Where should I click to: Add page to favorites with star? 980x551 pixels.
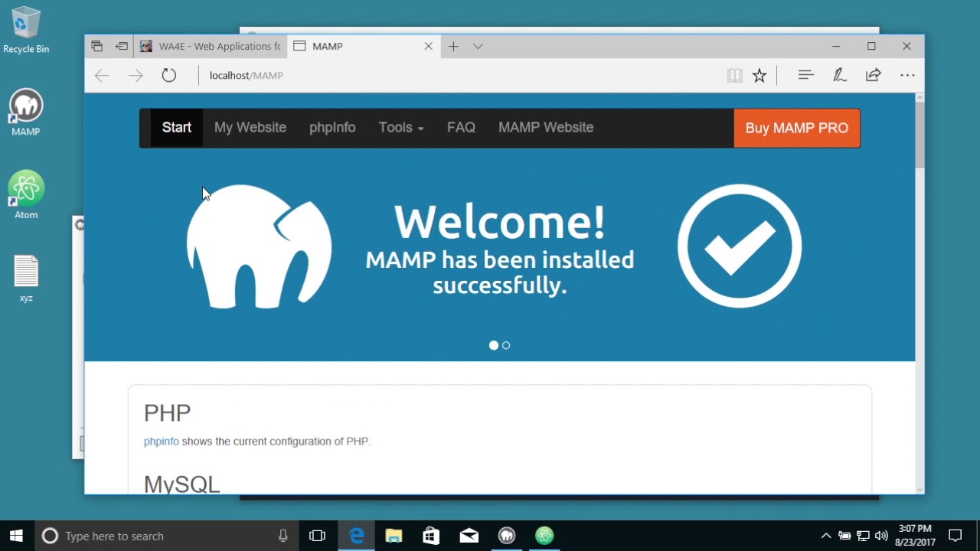759,75
